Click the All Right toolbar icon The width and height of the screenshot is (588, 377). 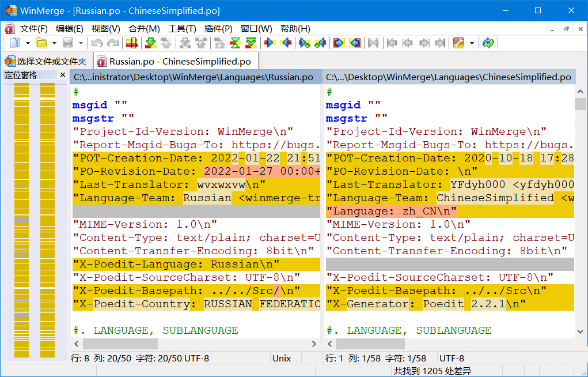[x=338, y=43]
